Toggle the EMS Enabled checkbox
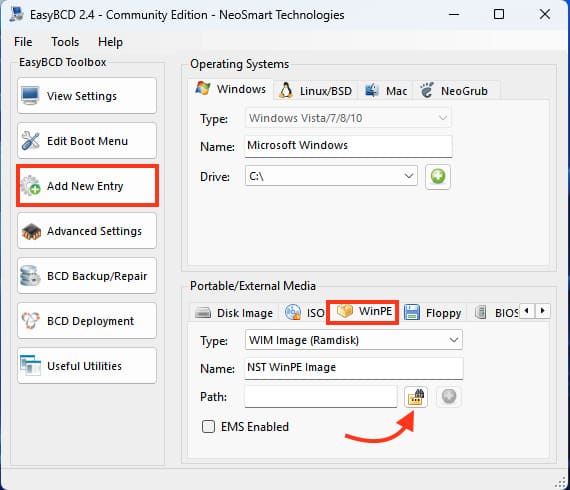Image resolution: width=570 pixels, height=490 pixels. tap(208, 426)
